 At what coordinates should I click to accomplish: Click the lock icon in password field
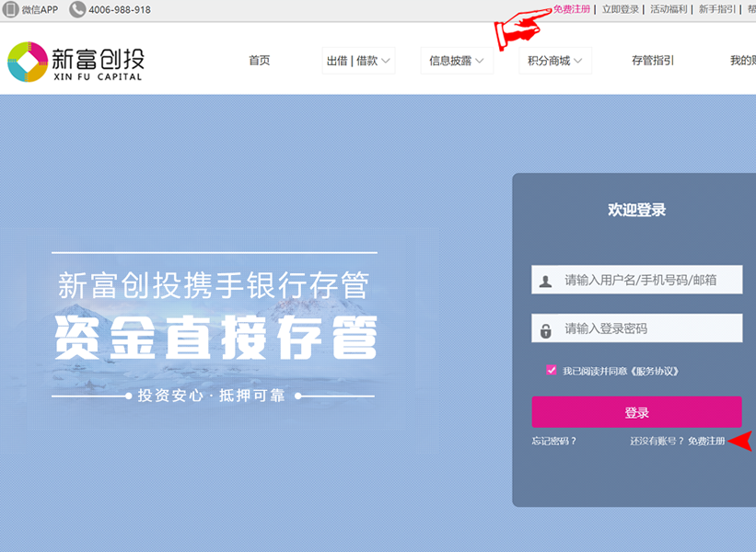[545, 330]
